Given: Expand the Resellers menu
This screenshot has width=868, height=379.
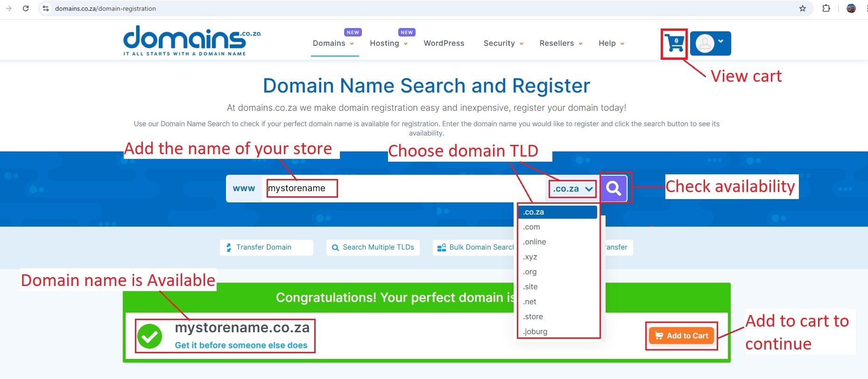Looking at the screenshot, I should click(x=561, y=43).
